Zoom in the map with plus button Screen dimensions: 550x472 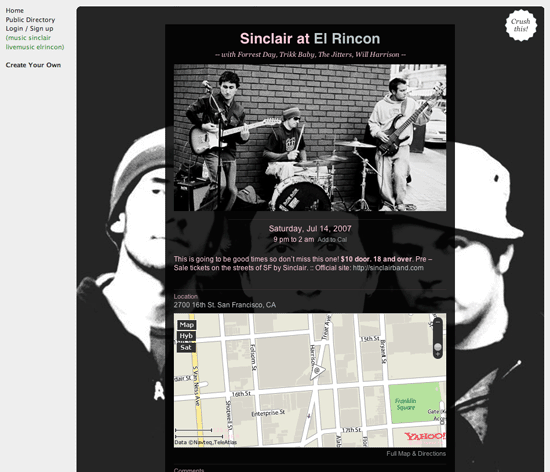tap(437, 355)
